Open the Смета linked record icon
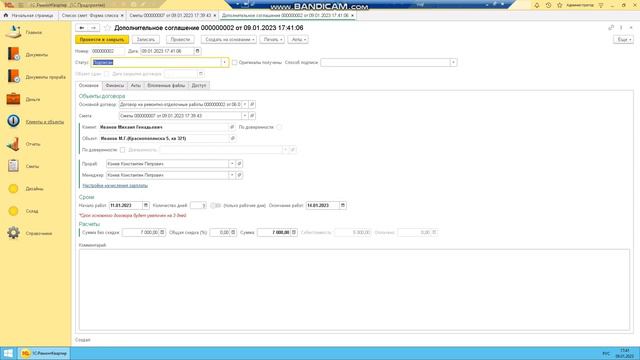The width and height of the screenshot is (640, 360). [252, 116]
